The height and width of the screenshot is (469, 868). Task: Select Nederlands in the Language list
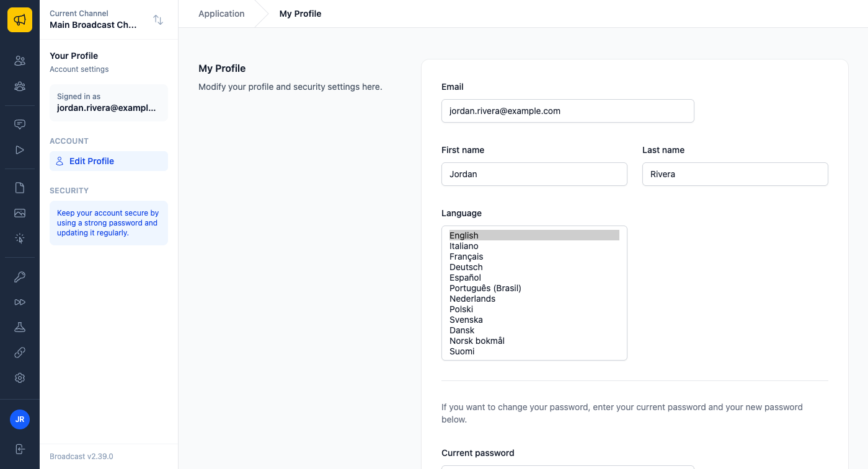pyautogui.click(x=534, y=299)
